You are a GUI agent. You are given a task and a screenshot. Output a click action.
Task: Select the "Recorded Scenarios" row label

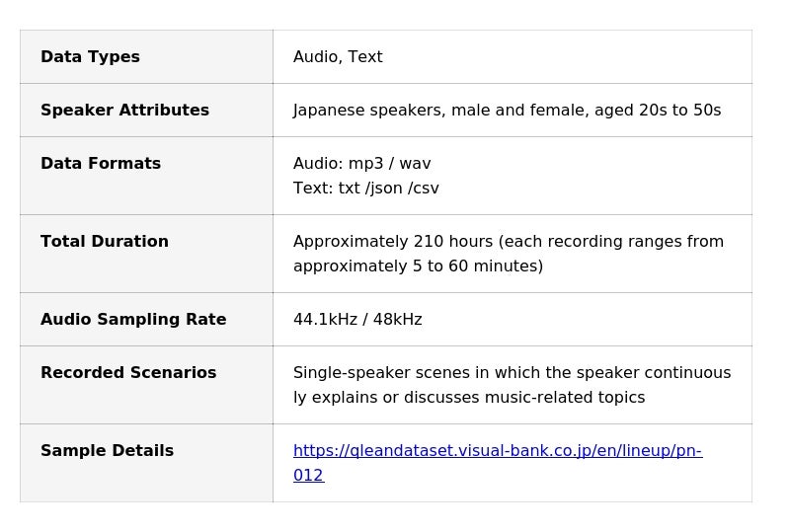pyautogui.click(x=128, y=373)
